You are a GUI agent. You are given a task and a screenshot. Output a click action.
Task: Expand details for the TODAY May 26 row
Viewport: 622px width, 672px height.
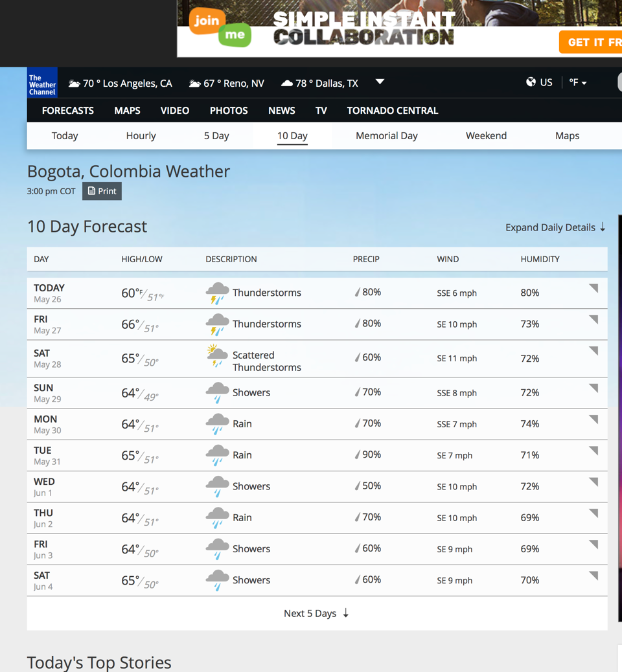point(593,289)
